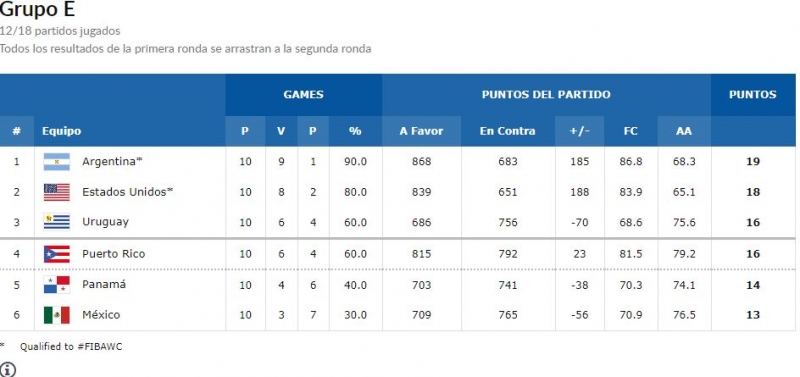The image size is (800, 377).
Task: Click the Panamá flag icon
Action: [x=57, y=285]
